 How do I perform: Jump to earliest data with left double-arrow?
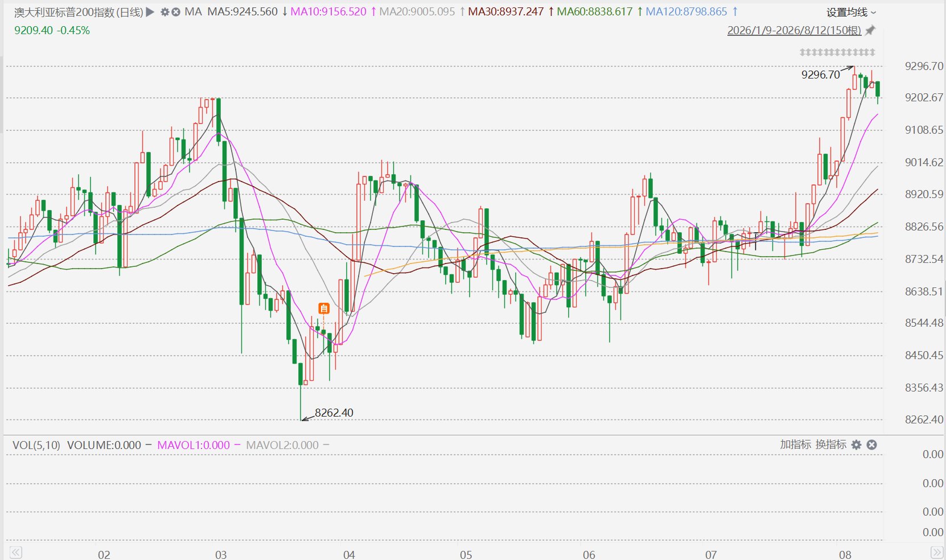[x=16, y=553]
